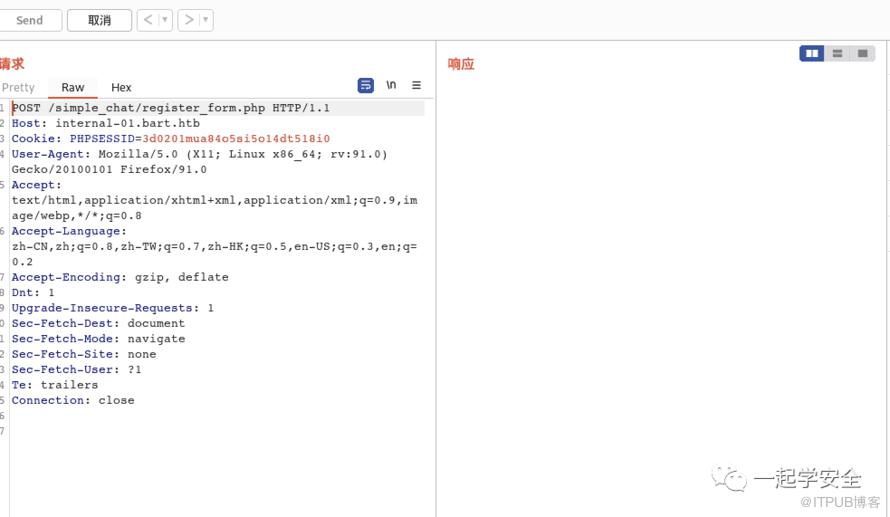Screen dimensions: 890x517
Task: Click the Sec-Fetch-Mode: navigate line
Action: 98,338
